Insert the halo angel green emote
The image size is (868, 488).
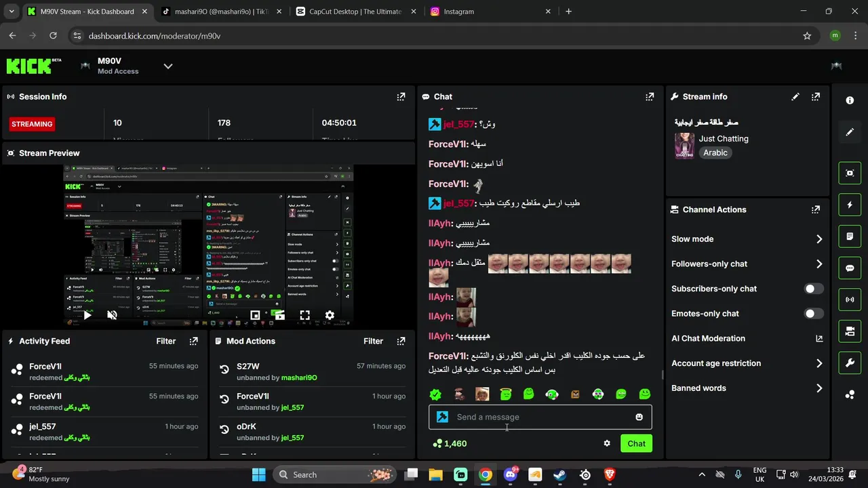click(505, 394)
